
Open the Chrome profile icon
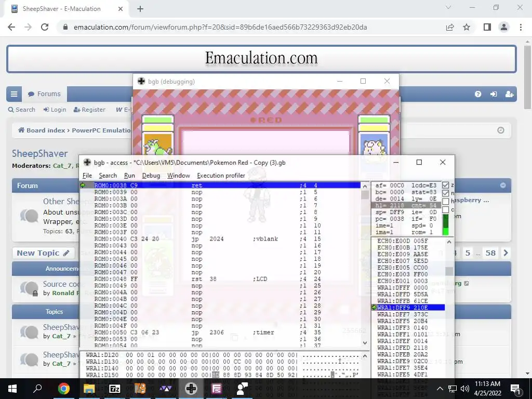(504, 27)
